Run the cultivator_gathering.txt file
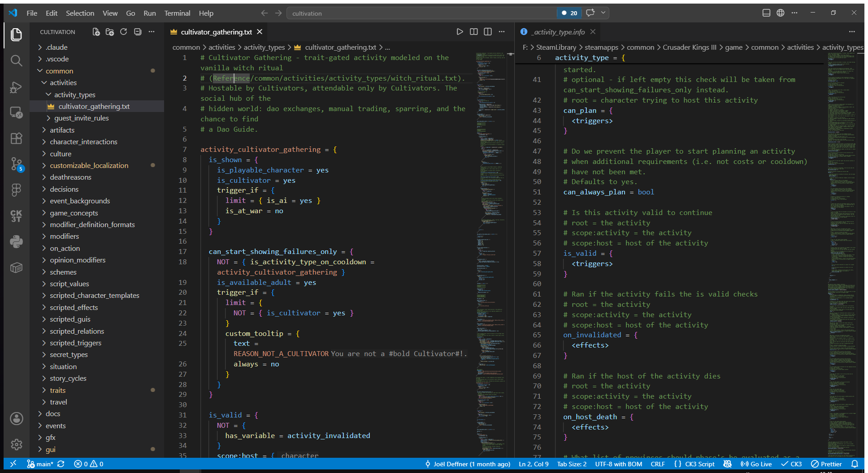Image resolution: width=868 pixels, height=473 pixels. tap(460, 32)
